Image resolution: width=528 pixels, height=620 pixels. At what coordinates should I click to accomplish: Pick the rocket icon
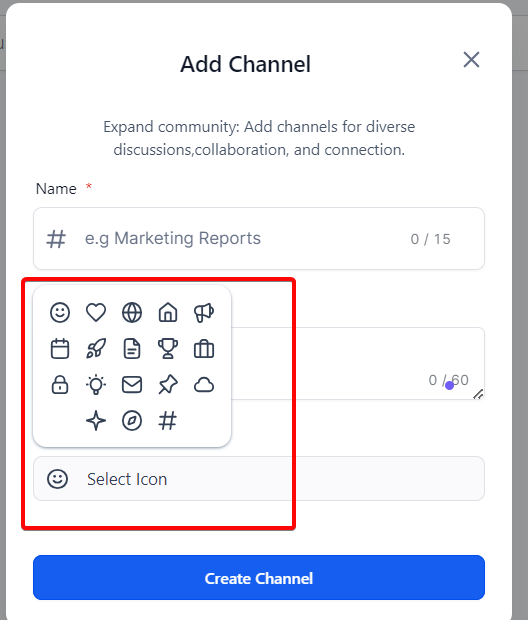[x=96, y=349]
